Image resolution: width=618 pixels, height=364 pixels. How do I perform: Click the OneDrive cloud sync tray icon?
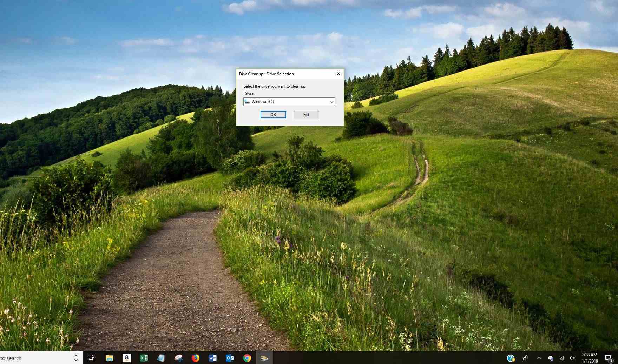tap(551, 358)
